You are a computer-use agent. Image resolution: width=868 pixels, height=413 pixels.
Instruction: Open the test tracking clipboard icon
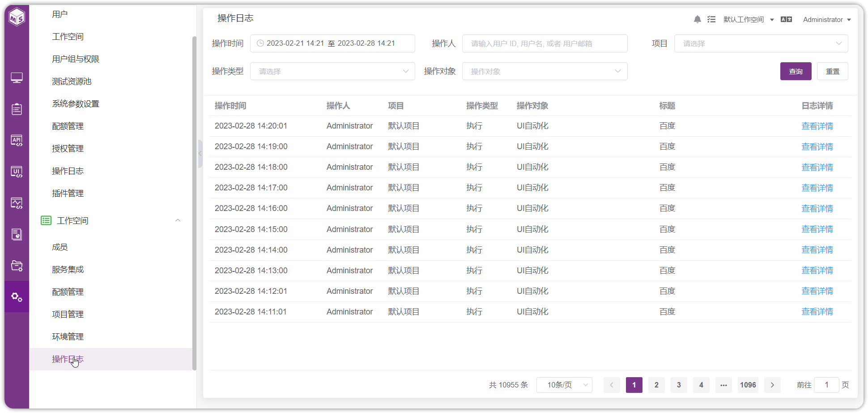click(x=17, y=109)
